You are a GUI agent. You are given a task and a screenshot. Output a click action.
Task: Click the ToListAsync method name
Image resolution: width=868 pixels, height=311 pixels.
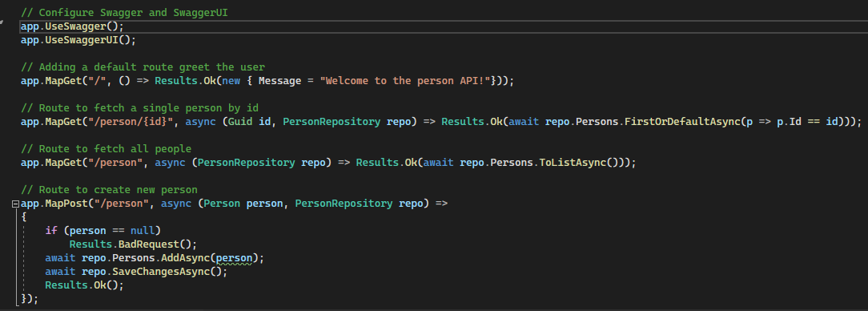pyautogui.click(x=573, y=163)
